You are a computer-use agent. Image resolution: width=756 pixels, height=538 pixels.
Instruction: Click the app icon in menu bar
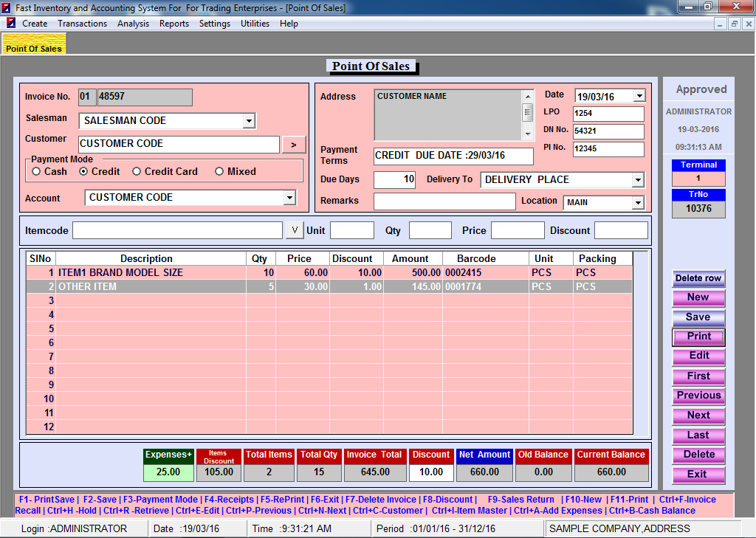pos(11,24)
